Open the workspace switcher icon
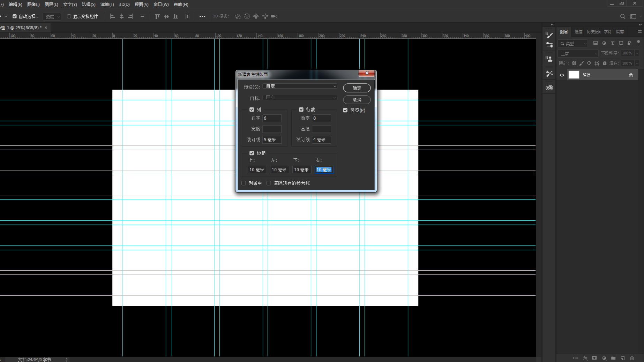This screenshot has height=362, width=644. pos(633,16)
